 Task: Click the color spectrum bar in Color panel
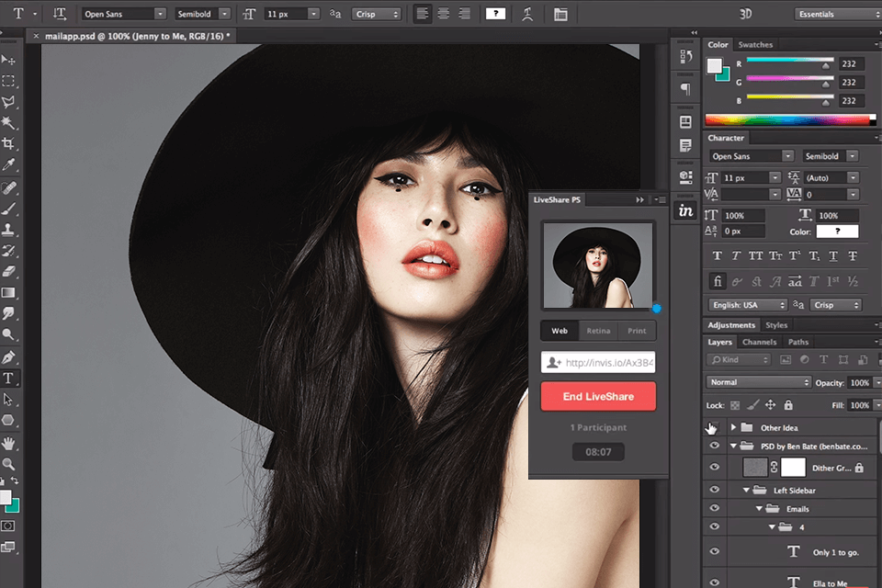(x=790, y=119)
